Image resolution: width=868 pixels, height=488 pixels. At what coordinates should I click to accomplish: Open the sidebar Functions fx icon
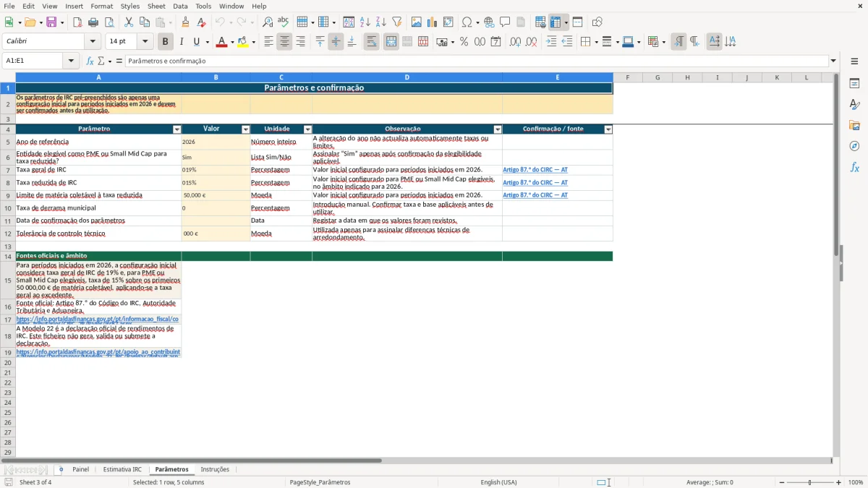(854, 167)
